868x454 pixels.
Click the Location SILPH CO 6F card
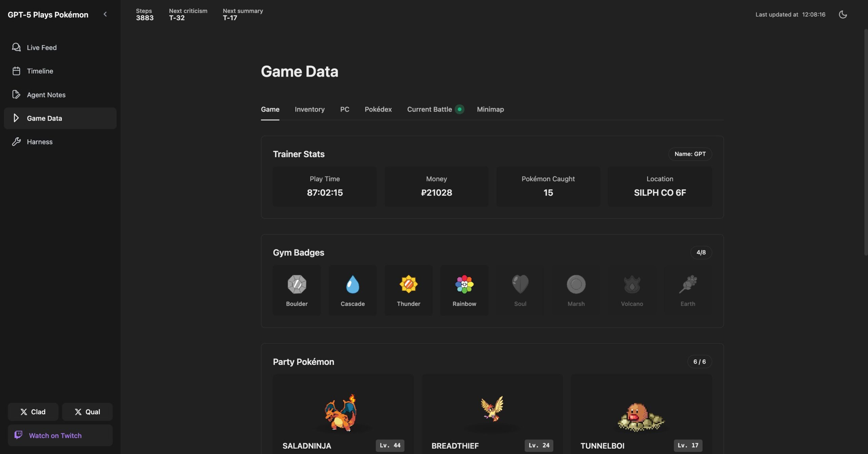coord(660,186)
